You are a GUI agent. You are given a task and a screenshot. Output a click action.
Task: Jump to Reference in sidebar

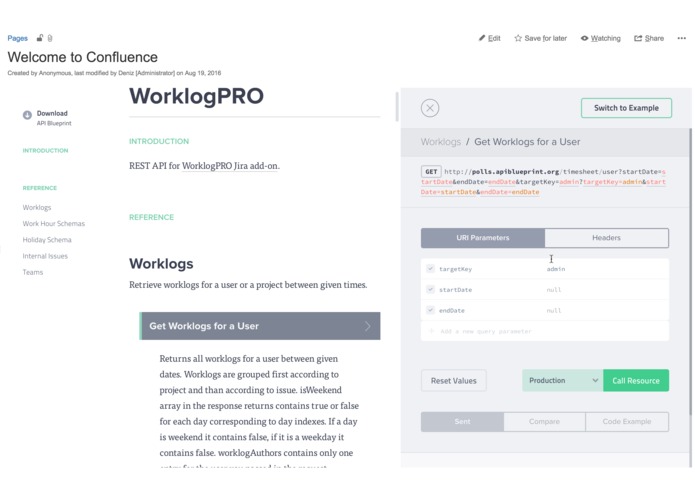[40, 188]
